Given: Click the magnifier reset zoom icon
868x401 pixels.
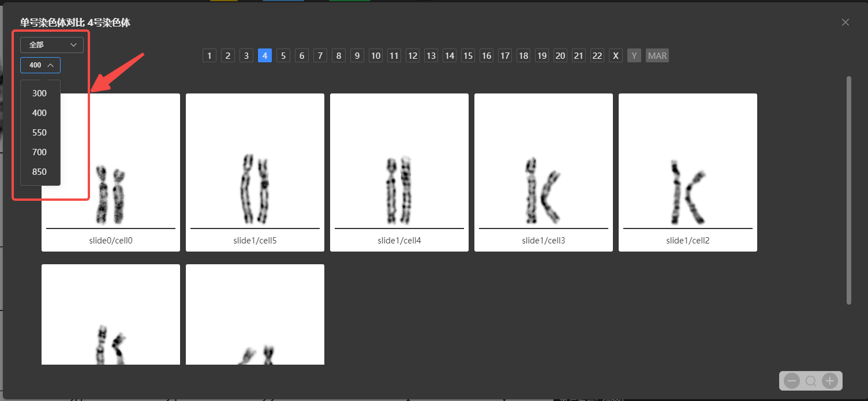Looking at the screenshot, I should (811, 381).
